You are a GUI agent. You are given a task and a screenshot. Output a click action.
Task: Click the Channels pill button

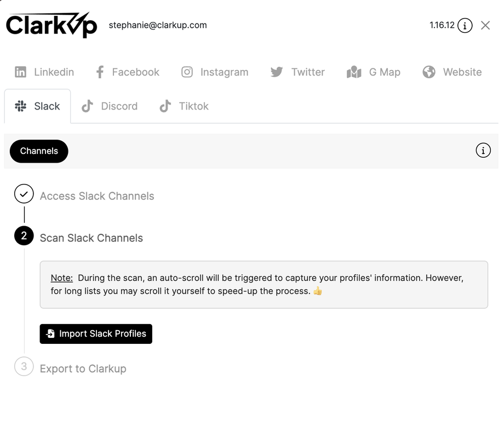(39, 151)
